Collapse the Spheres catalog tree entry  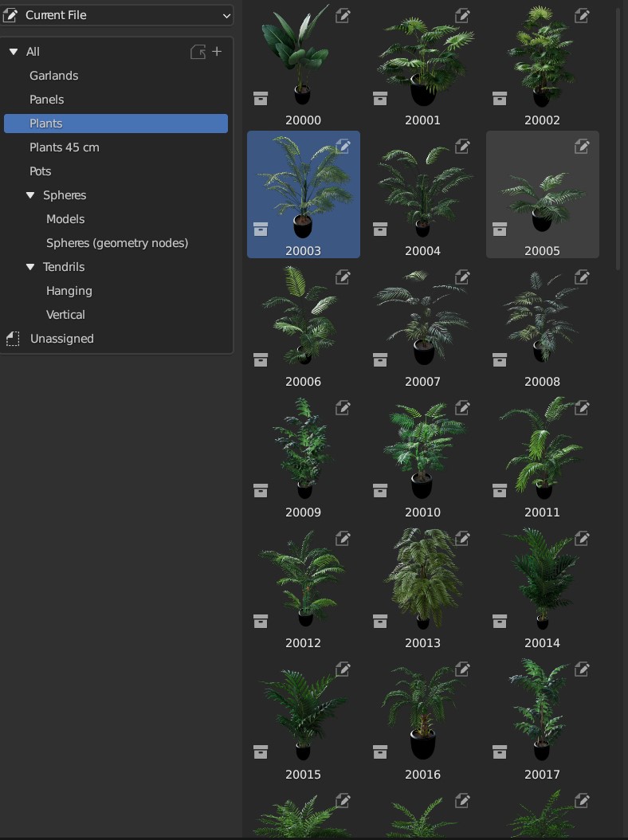click(x=30, y=194)
